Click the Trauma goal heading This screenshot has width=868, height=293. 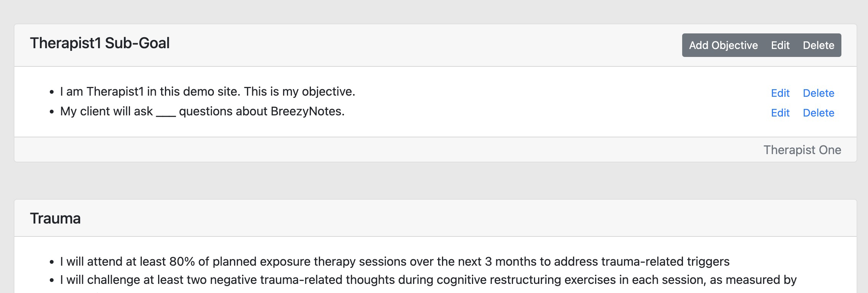[x=55, y=219]
